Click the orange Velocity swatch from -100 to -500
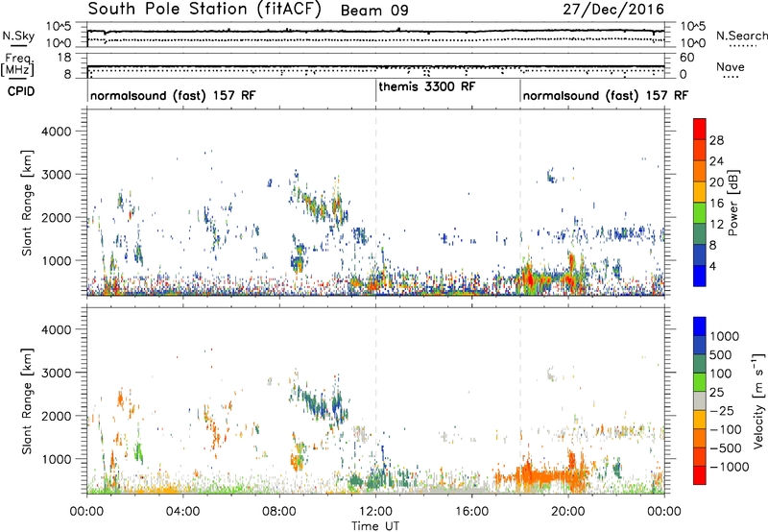The image size is (768, 532). click(x=700, y=438)
